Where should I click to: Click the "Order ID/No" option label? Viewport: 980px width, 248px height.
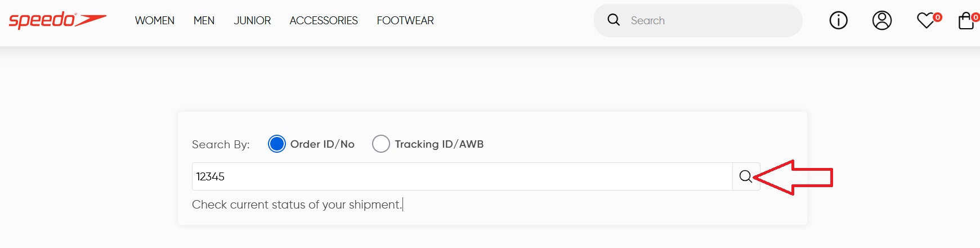[x=323, y=144]
